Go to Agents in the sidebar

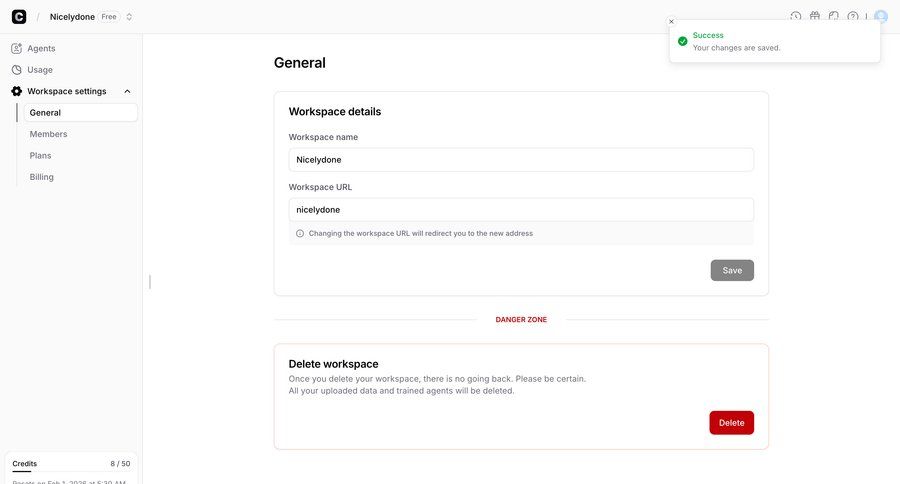(x=41, y=48)
